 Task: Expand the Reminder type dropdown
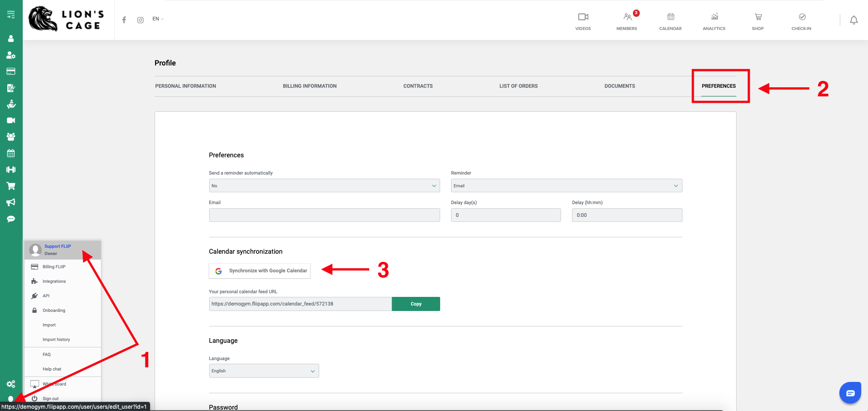point(566,185)
